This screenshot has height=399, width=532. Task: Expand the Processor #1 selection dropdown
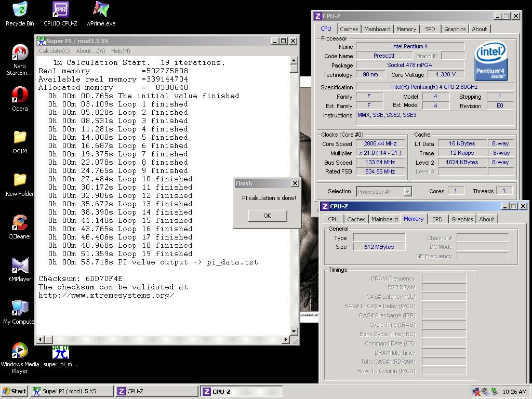click(407, 192)
